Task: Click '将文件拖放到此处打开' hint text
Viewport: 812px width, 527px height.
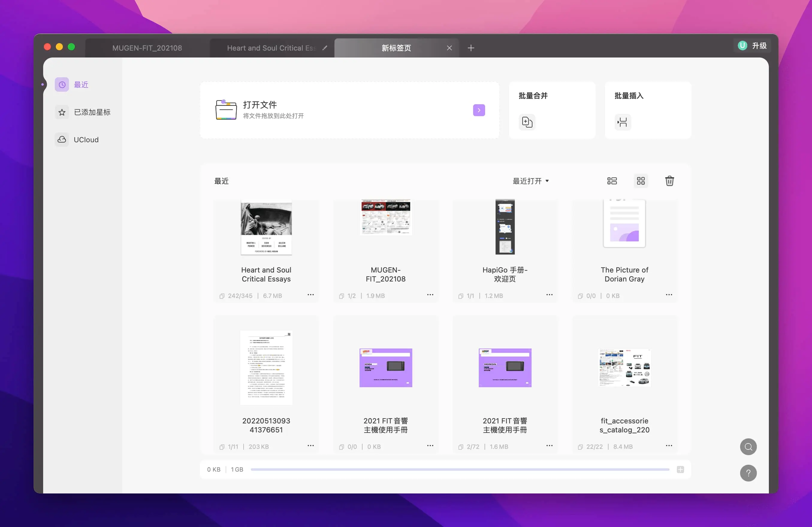Action: [273, 116]
